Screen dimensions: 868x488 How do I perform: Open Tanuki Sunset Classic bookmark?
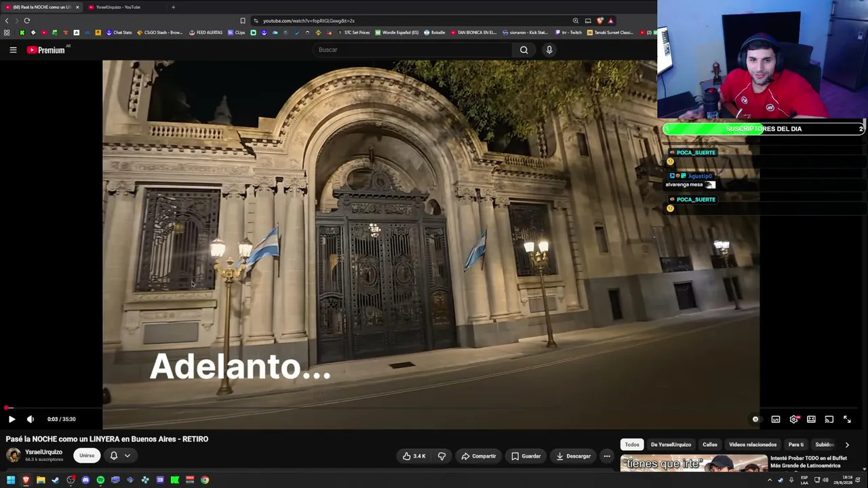click(x=610, y=33)
